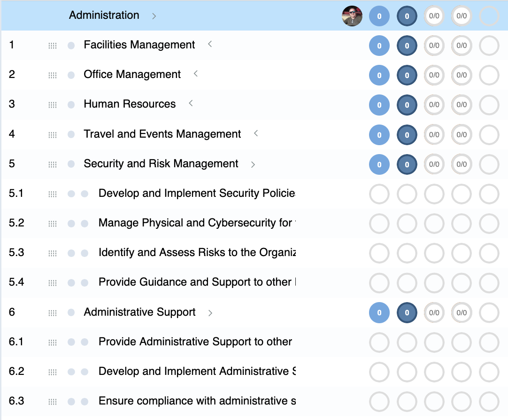Image resolution: width=508 pixels, height=420 pixels.
Task: Click the drag handle next to Administrative Support
Action: 52,312
